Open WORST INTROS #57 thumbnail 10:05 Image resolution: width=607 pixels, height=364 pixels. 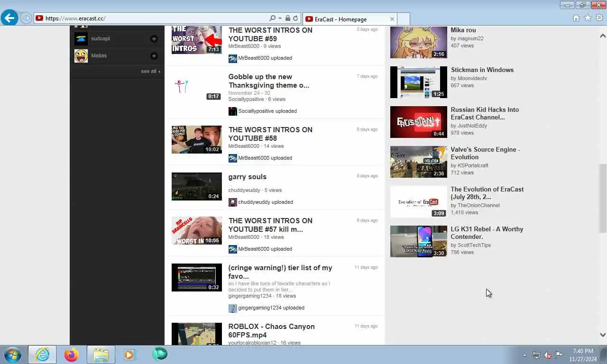[196, 231]
